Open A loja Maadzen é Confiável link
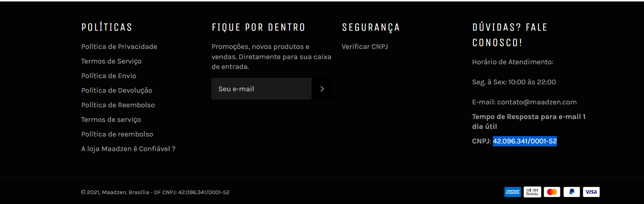644x204 pixels. [128, 149]
